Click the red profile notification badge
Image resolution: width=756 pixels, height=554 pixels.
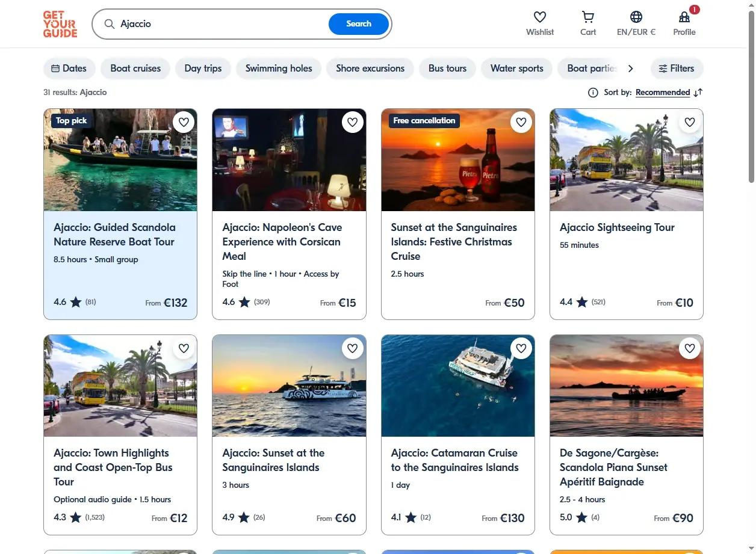[x=695, y=10]
